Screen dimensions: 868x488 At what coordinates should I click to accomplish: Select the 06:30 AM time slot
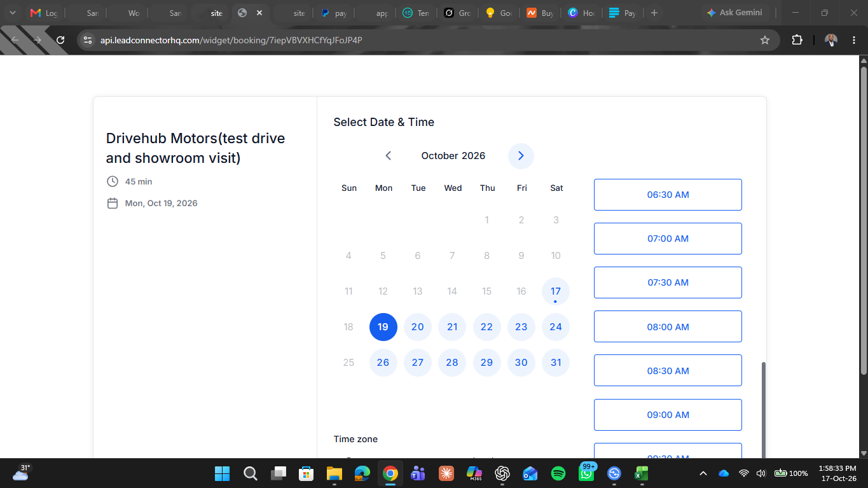tap(668, 195)
